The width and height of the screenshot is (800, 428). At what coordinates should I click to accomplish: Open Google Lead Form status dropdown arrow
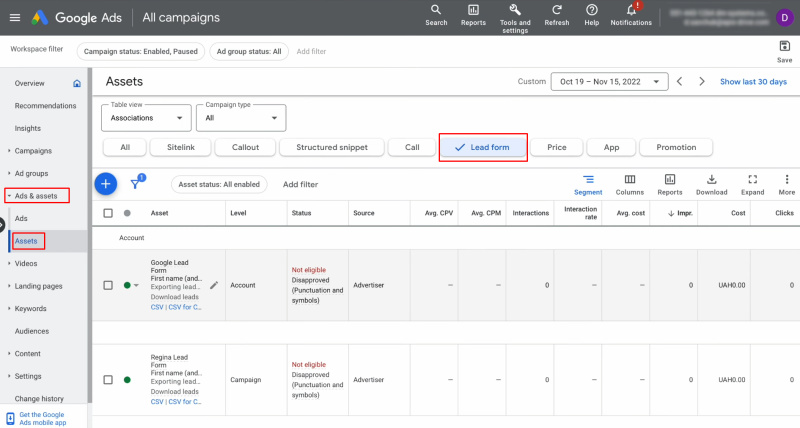tap(136, 285)
